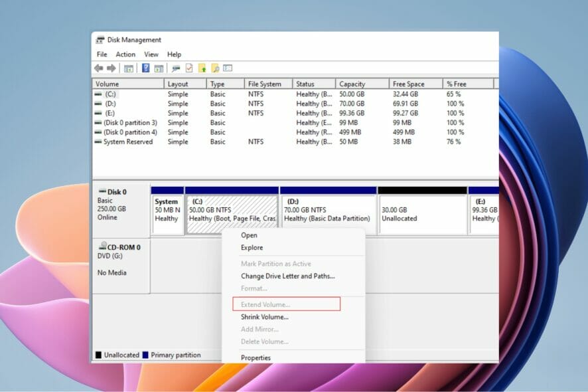Click Explore in the context menu
The width and height of the screenshot is (588, 392).
click(252, 248)
